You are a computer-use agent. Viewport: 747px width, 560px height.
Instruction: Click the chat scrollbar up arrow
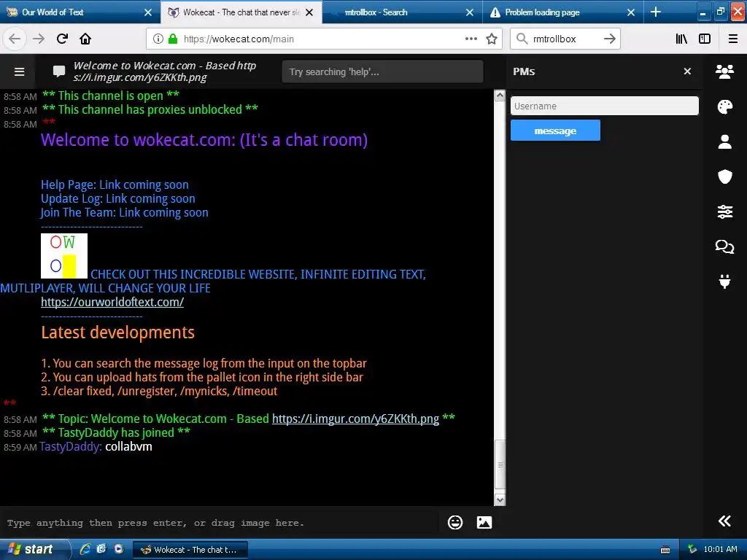tap(500, 96)
